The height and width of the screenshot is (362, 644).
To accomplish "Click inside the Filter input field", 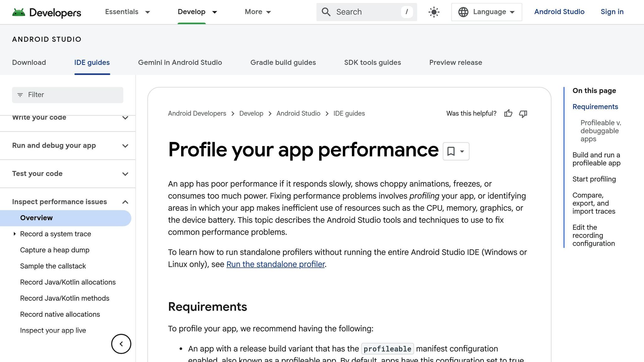I will click(x=67, y=95).
